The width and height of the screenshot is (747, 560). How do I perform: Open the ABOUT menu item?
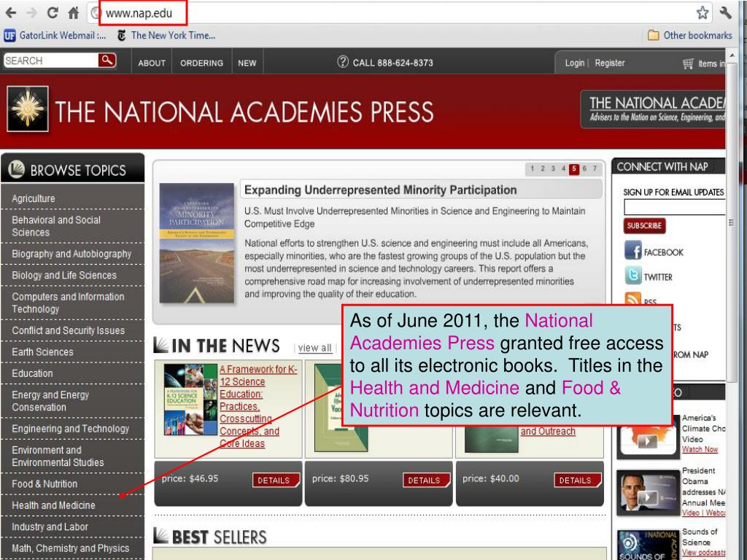click(152, 63)
